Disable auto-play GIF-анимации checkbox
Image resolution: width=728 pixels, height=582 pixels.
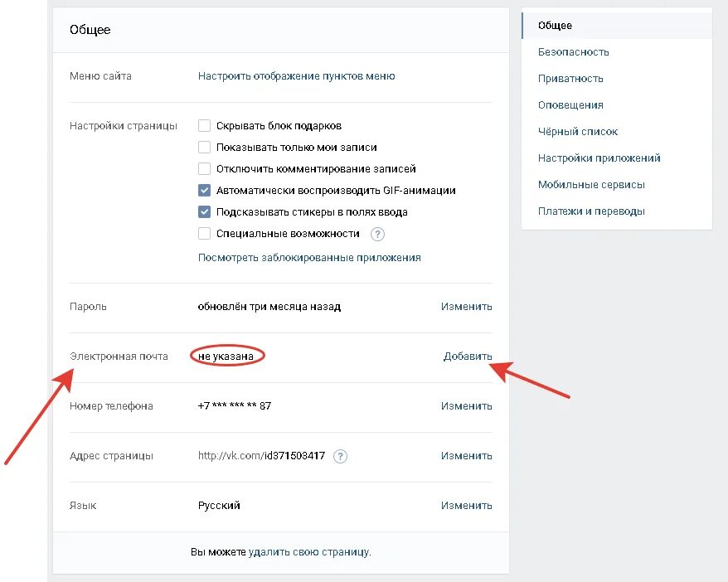pyautogui.click(x=204, y=191)
